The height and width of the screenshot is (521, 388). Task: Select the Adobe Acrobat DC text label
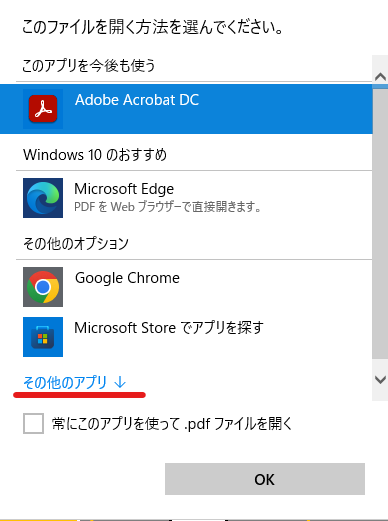pyautogui.click(x=137, y=100)
